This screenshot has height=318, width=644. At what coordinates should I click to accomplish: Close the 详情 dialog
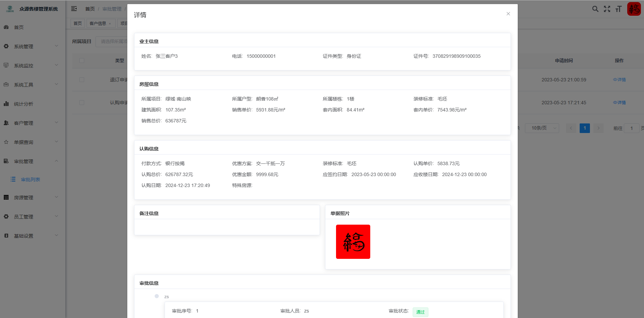pos(508,14)
